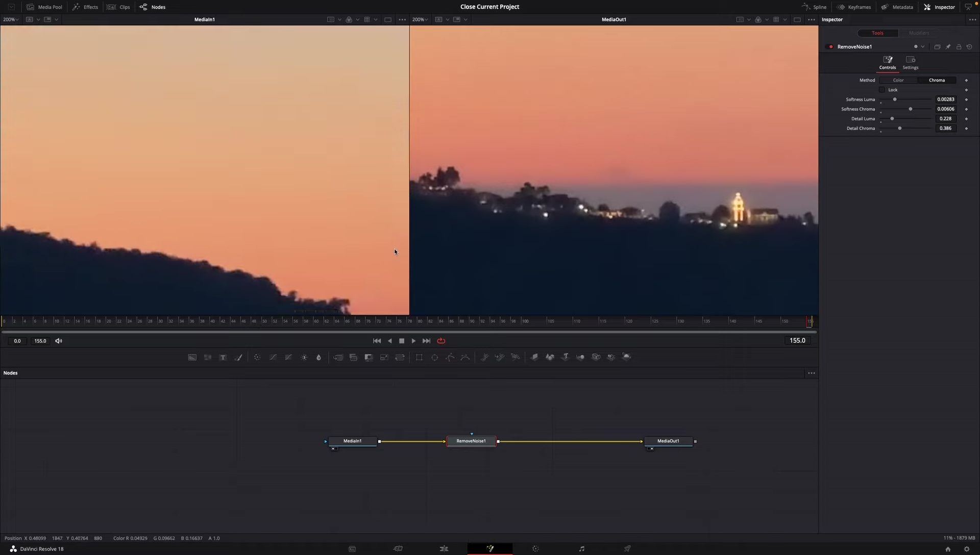Pin the RemoveNoise1 tool in Inspector

coord(948,47)
